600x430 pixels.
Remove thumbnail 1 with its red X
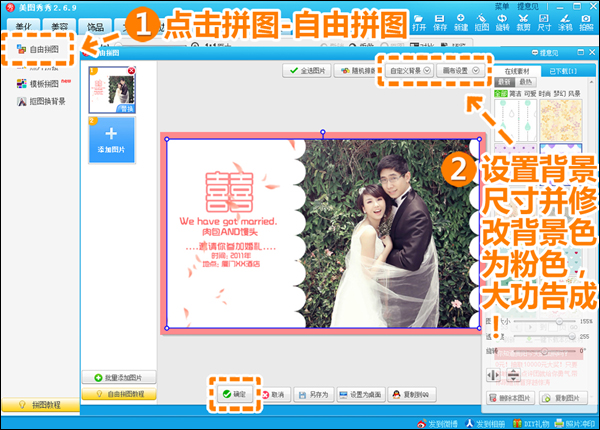(x=131, y=71)
